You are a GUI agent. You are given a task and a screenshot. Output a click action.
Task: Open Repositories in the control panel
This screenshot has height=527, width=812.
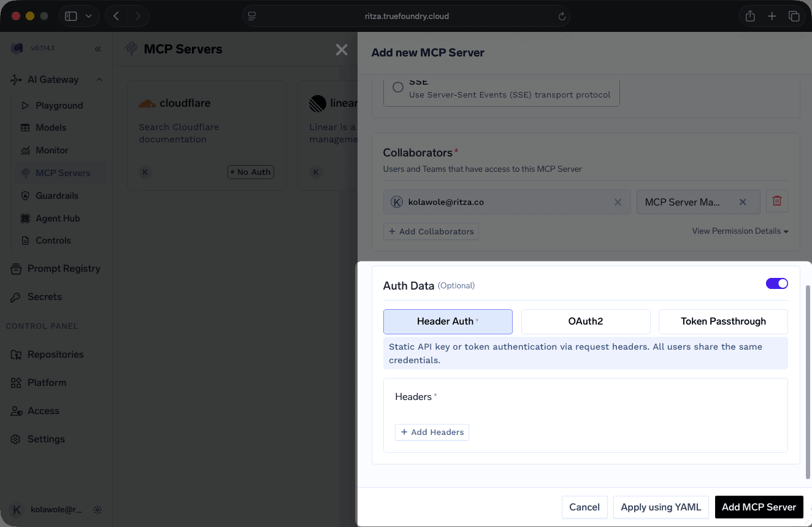click(x=56, y=354)
